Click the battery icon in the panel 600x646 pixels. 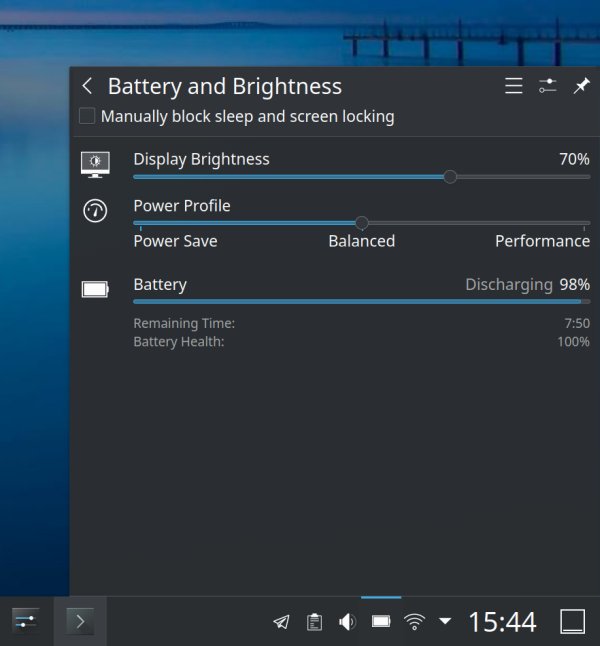[95, 289]
